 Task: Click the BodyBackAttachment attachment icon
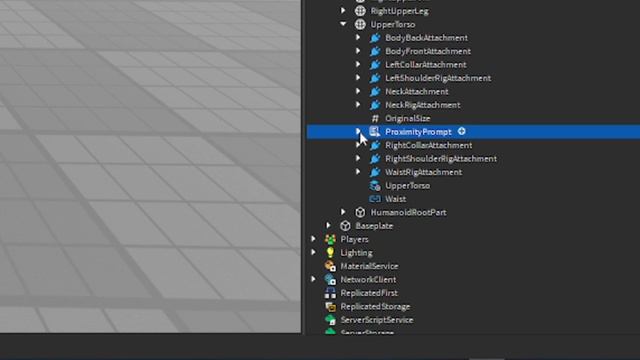coord(375,38)
